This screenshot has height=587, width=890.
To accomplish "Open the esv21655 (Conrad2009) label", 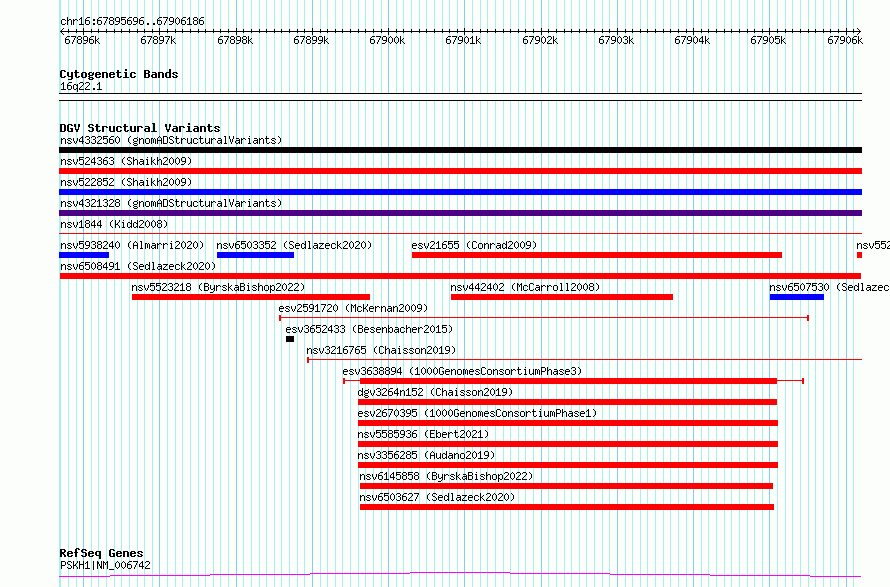I will point(474,245).
